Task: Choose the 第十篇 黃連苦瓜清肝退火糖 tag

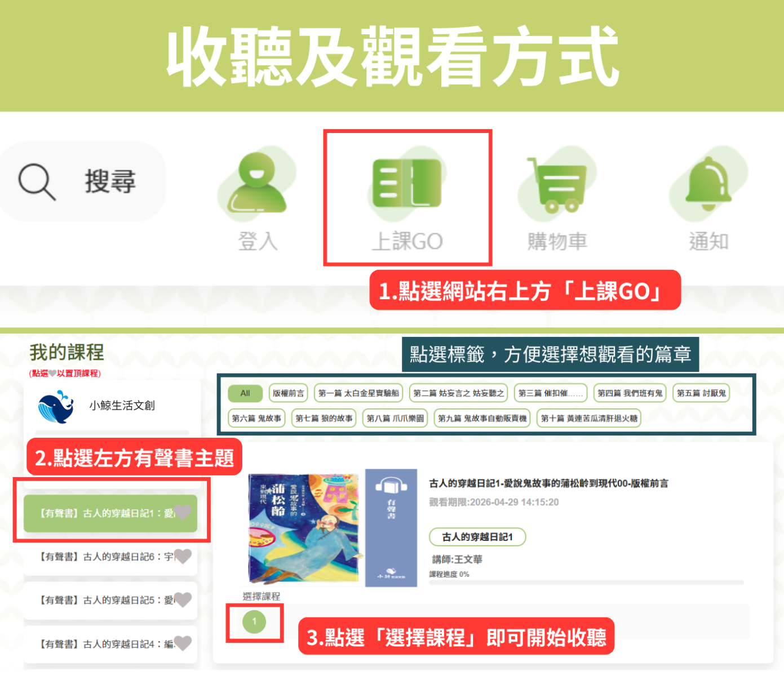Action: 588,419
